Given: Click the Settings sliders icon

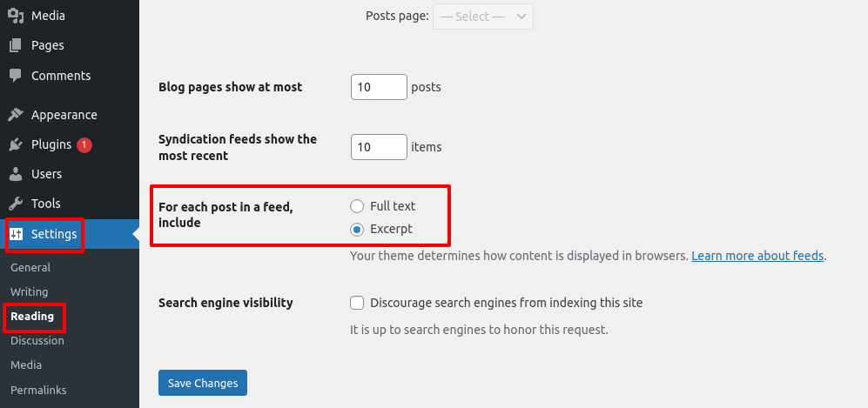Looking at the screenshot, I should [x=17, y=234].
